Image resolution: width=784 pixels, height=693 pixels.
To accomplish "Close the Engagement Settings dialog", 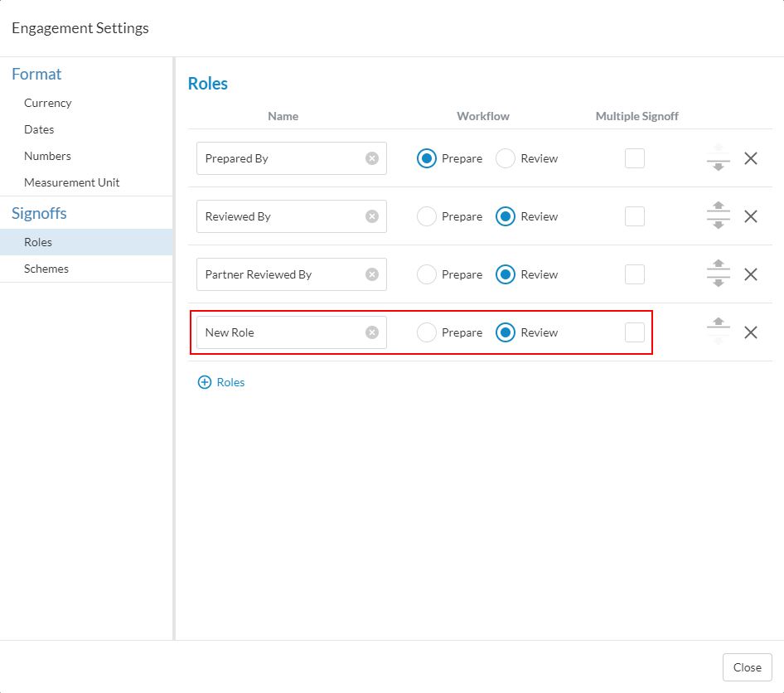I will (747, 667).
